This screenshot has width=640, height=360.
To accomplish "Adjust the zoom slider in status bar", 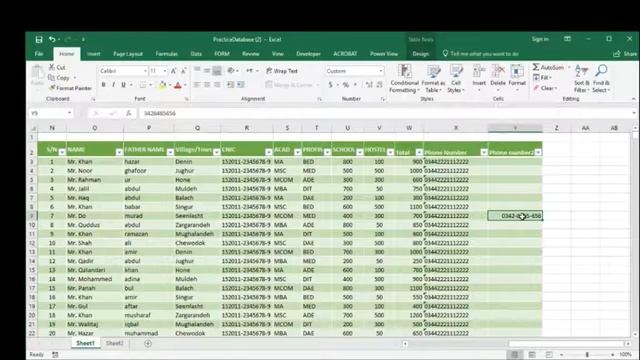I will pos(587,355).
